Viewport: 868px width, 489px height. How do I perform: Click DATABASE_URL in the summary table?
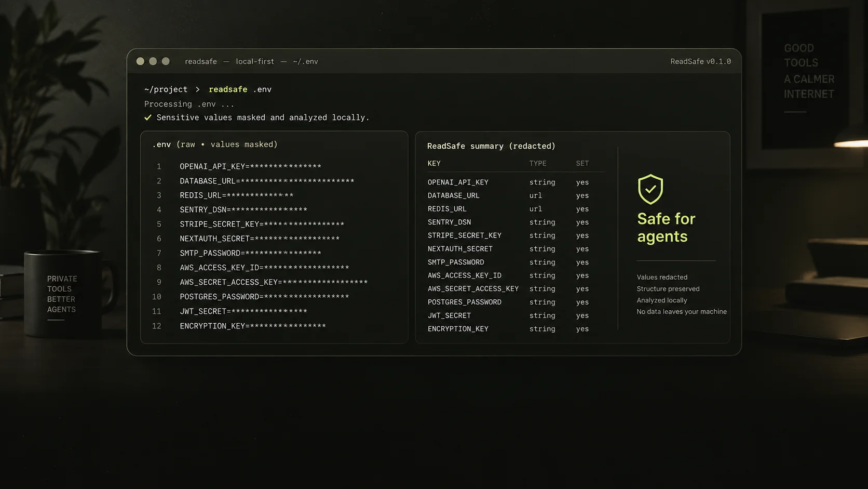pos(454,195)
